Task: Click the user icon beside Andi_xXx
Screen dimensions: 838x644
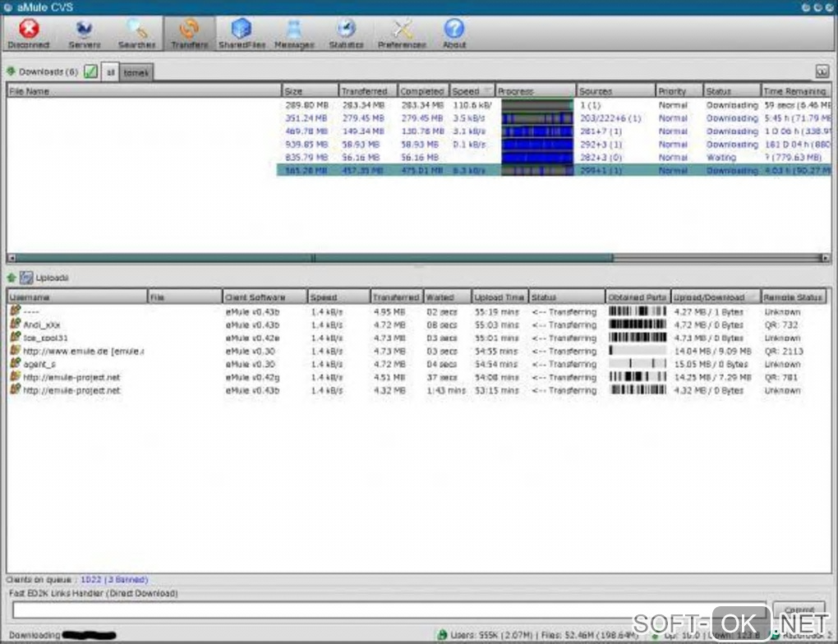Action: [15, 324]
